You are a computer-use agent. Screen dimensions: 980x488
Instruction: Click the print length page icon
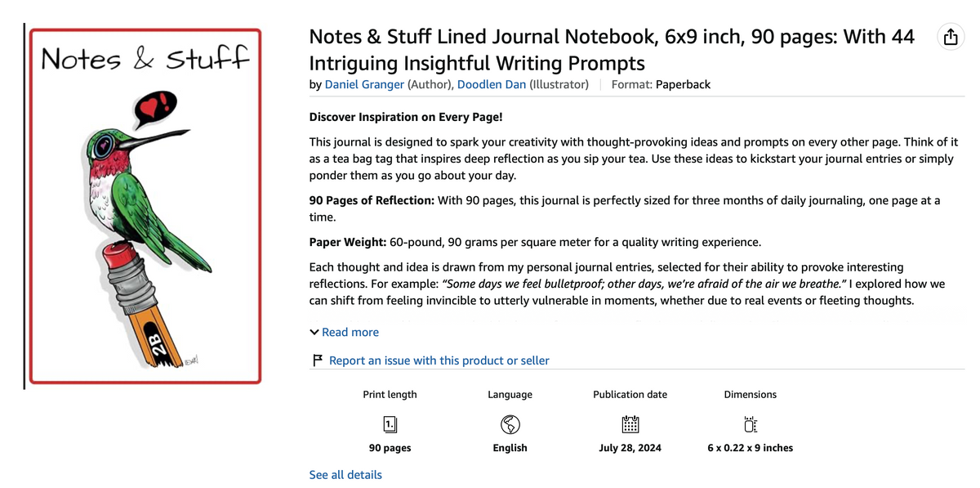pyautogui.click(x=390, y=423)
